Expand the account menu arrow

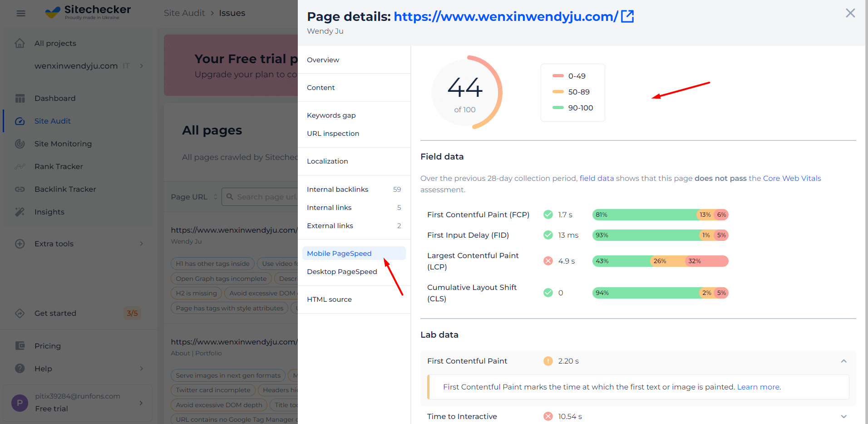click(141, 403)
